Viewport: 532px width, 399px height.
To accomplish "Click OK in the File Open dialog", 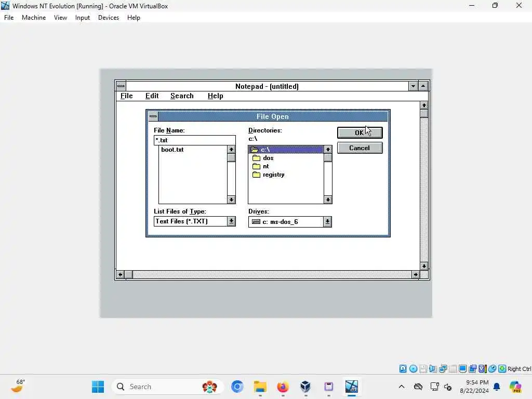I will coord(360,132).
